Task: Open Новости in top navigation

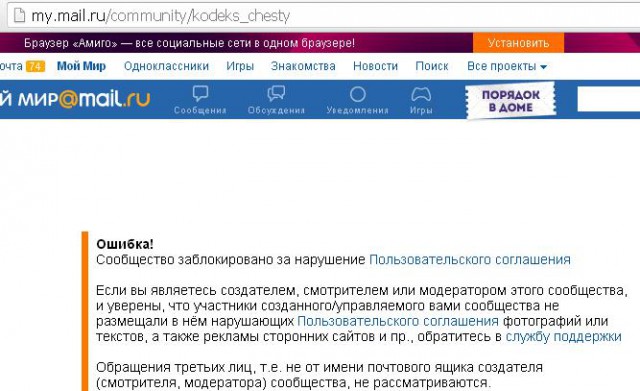Action: click(x=376, y=66)
